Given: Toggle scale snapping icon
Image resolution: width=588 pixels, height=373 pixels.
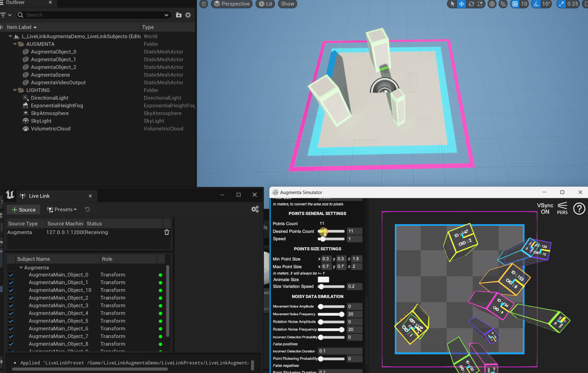Looking at the screenshot, I should pos(561,4).
